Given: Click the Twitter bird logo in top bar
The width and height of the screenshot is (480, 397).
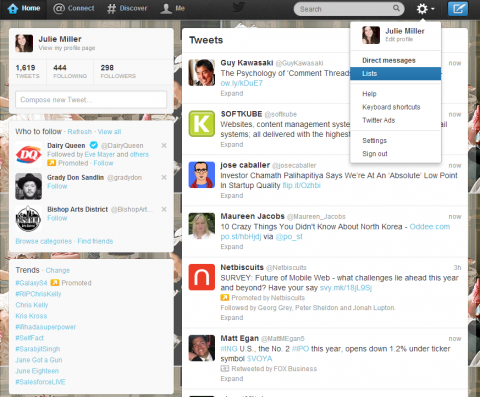Looking at the screenshot, I should (x=239, y=8).
